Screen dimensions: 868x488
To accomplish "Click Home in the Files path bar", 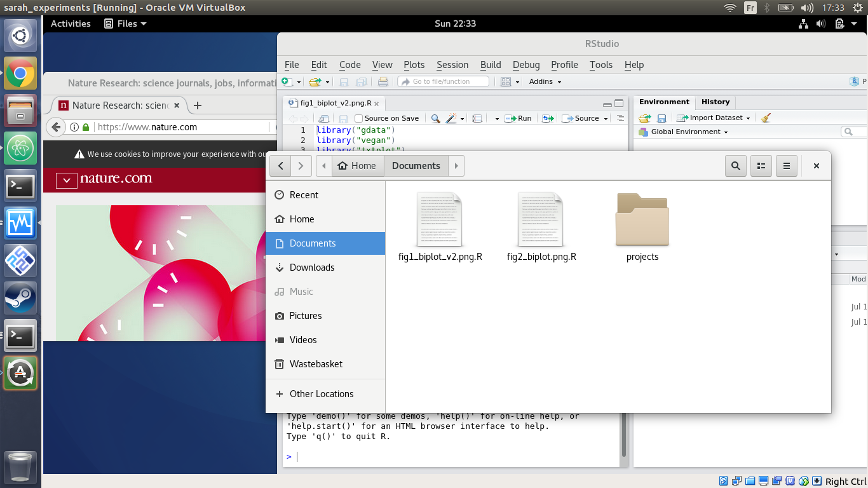I will [x=357, y=166].
